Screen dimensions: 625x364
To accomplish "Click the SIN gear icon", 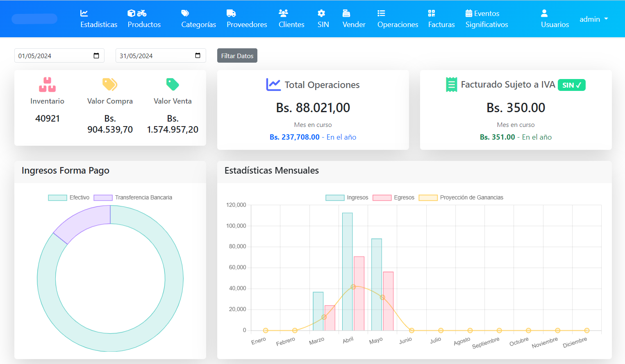I will pyautogui.click(x=321, y=13).
